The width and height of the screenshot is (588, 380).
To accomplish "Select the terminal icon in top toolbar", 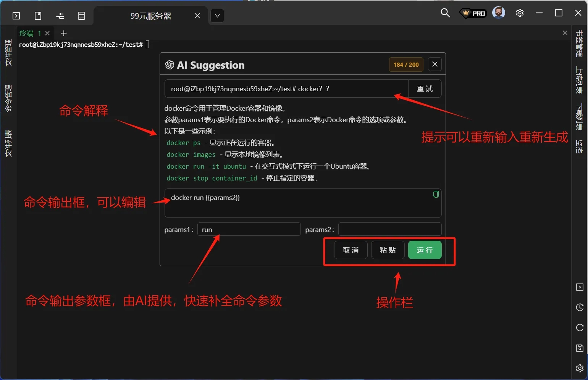I will click(16, 16).
